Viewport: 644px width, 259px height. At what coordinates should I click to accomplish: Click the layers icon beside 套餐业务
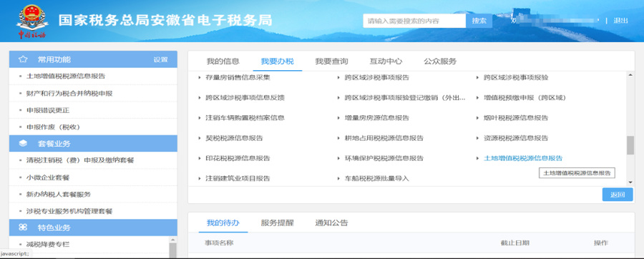click(23, 144)
